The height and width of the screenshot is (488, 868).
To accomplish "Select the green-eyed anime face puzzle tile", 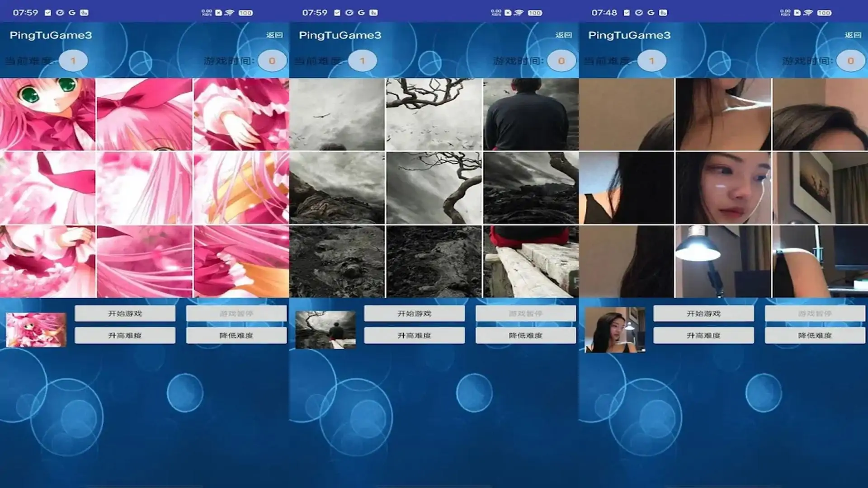I will [47, 114].
